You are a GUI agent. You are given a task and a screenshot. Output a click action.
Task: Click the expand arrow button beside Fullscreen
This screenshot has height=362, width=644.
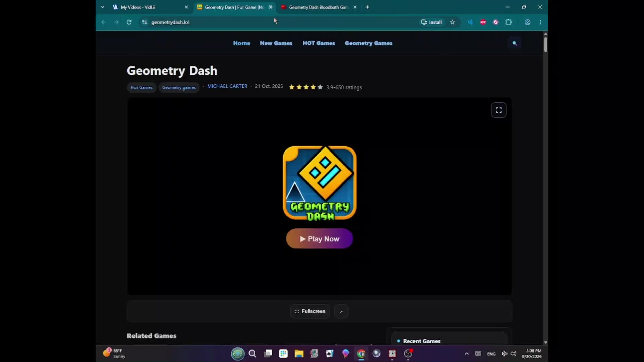click(341, 311)
